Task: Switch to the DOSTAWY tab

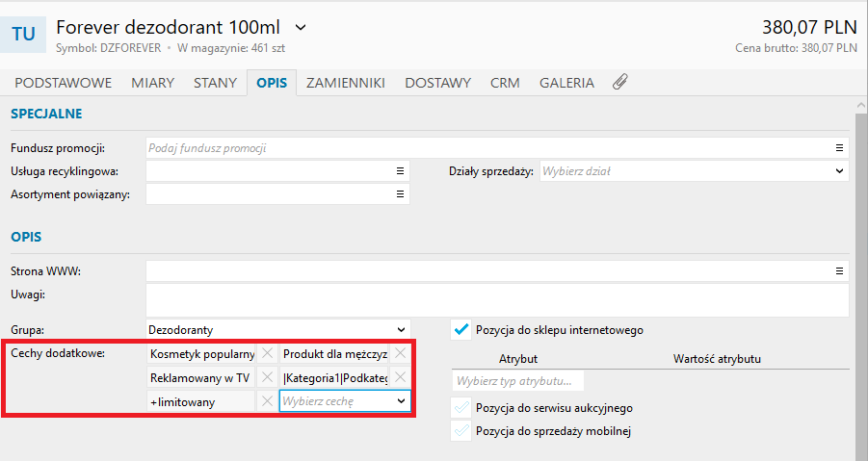Action: click(x=438, y=83)
